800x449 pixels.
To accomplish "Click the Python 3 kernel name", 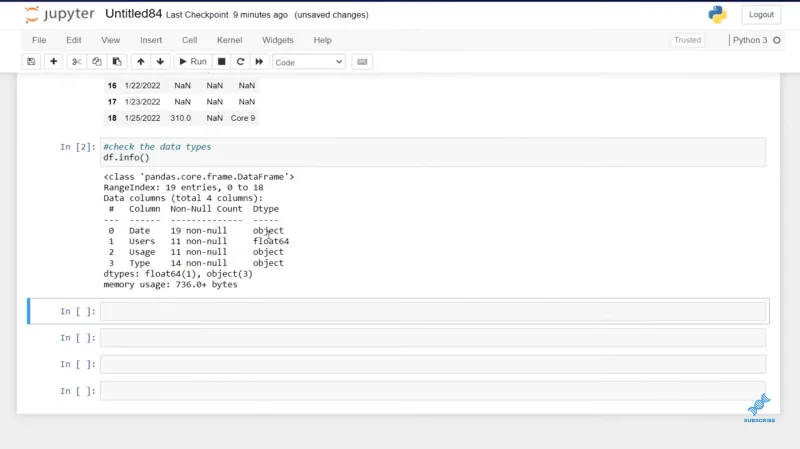I will 750,40.
